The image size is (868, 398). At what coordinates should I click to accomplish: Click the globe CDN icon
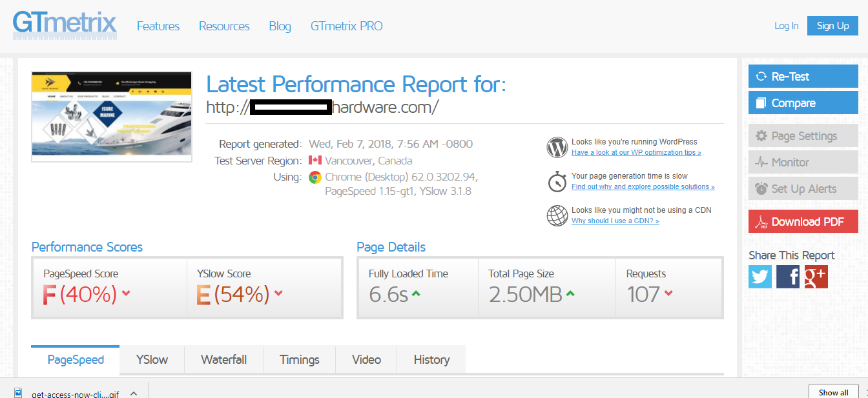pos(557,215)
